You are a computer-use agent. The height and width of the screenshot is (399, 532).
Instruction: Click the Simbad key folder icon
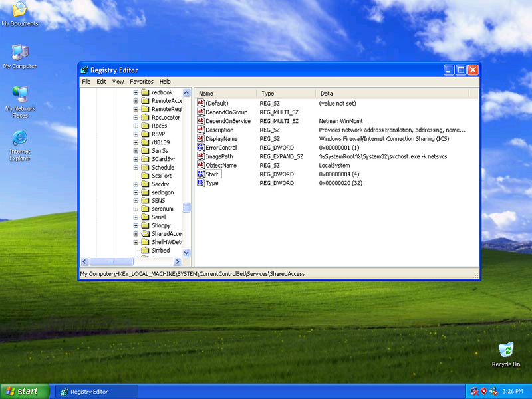coord(145,251)
